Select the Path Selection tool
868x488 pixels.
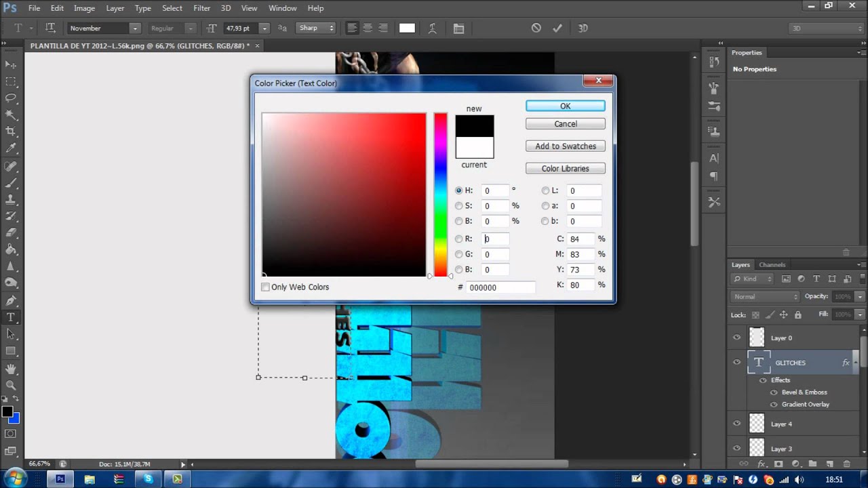click(x=11, y=333)
